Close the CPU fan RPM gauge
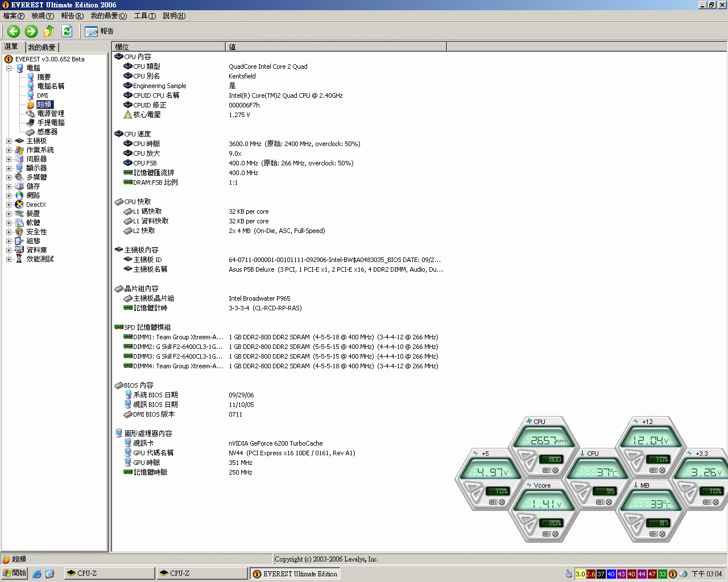This screenshot has height=582, width=728. point(555,470)
